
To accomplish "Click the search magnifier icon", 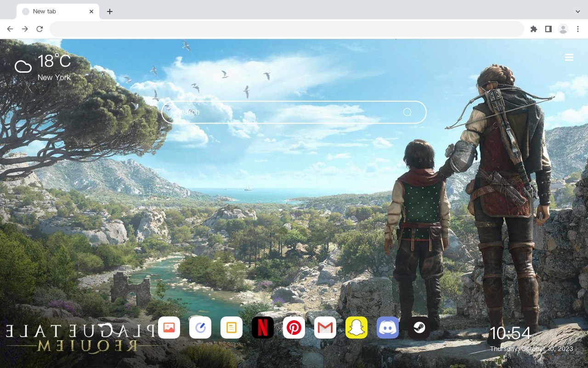I will click(407, 112).
